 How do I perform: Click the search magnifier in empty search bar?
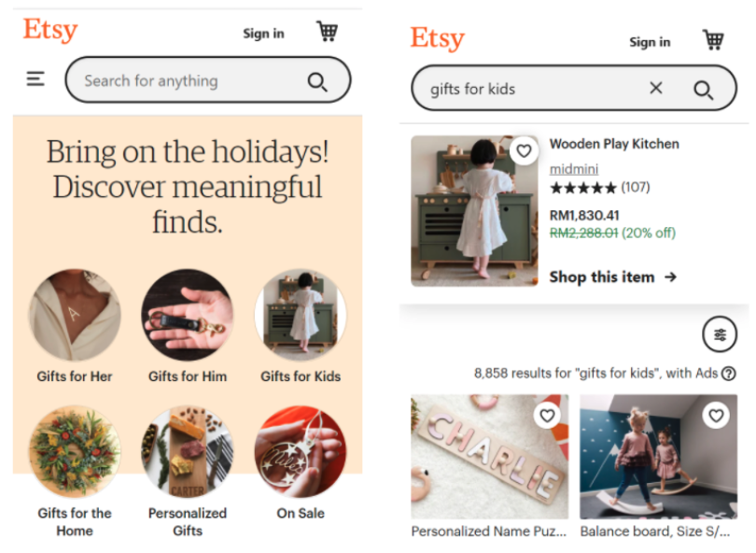317,81
